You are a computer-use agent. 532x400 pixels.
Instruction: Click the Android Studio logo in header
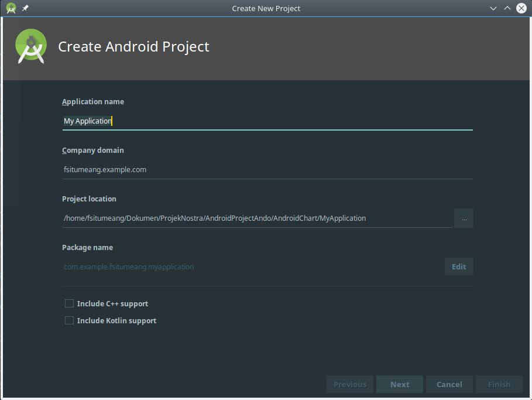coord(32,47)
